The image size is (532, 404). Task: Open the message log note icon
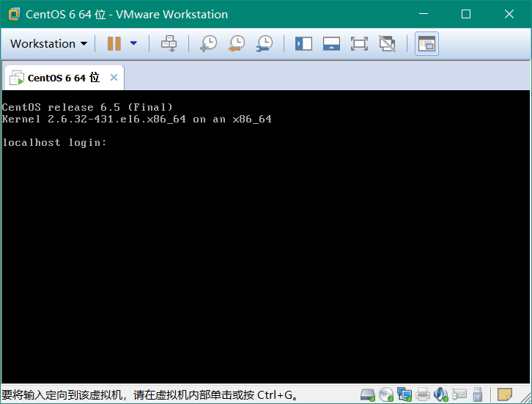(504, 394)
